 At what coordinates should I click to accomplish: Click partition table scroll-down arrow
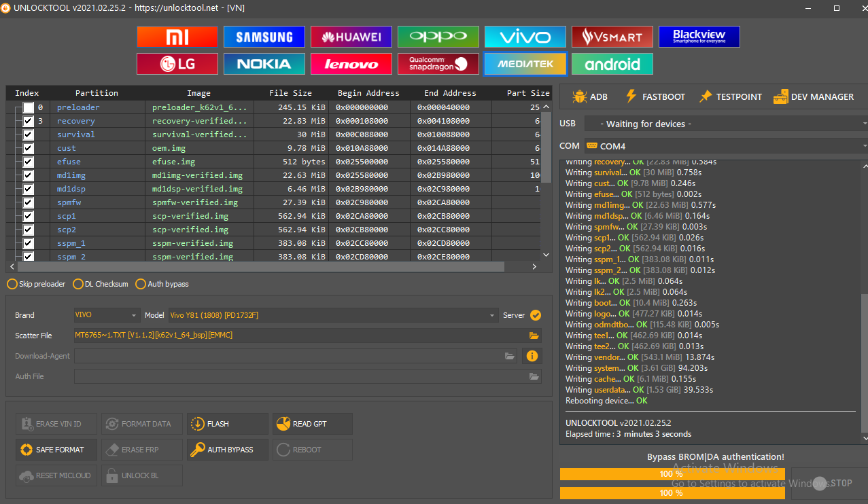pyautogui.click(x=546, y=255)
